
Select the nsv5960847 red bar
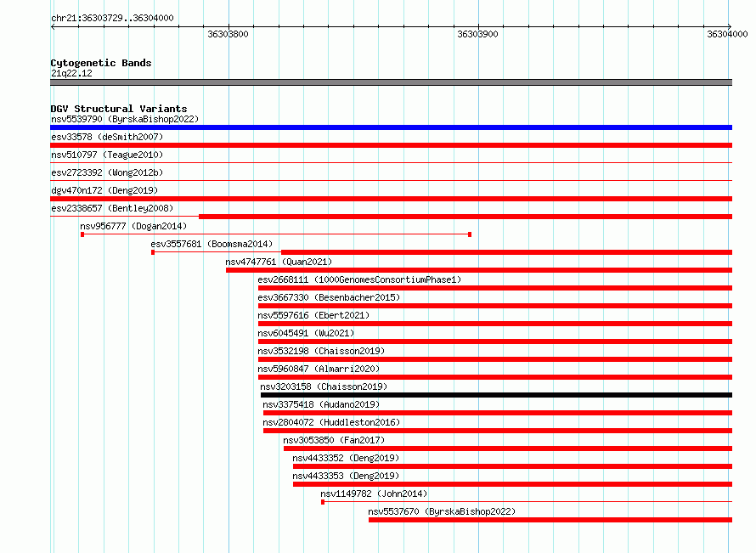495,377
